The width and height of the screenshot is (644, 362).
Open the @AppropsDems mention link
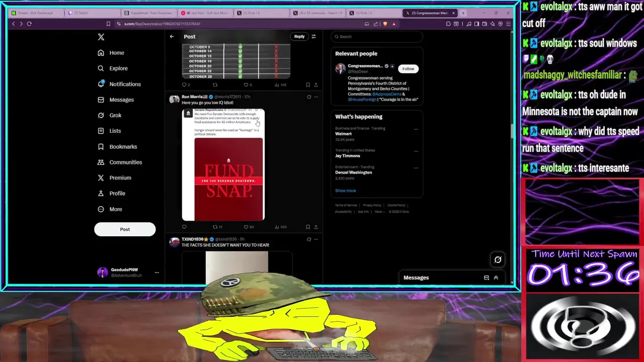386,94
